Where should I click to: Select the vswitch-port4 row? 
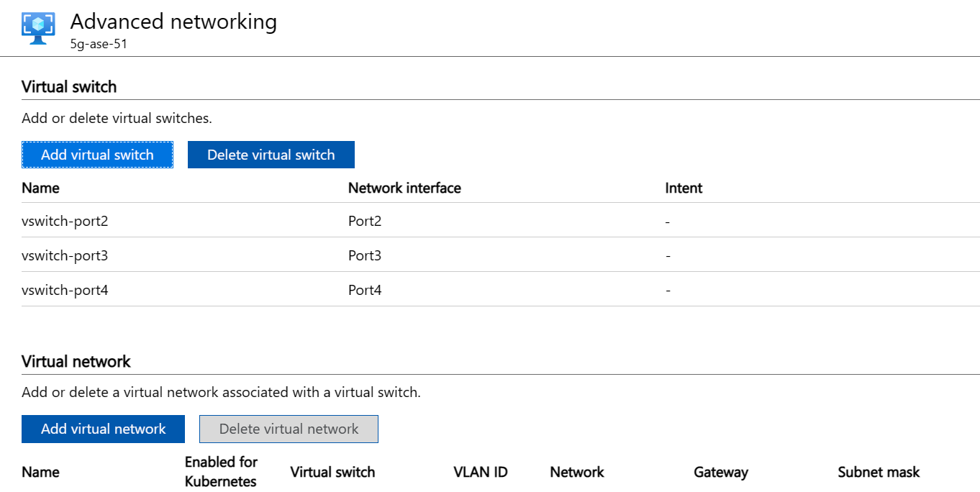(x=65, y=289)
